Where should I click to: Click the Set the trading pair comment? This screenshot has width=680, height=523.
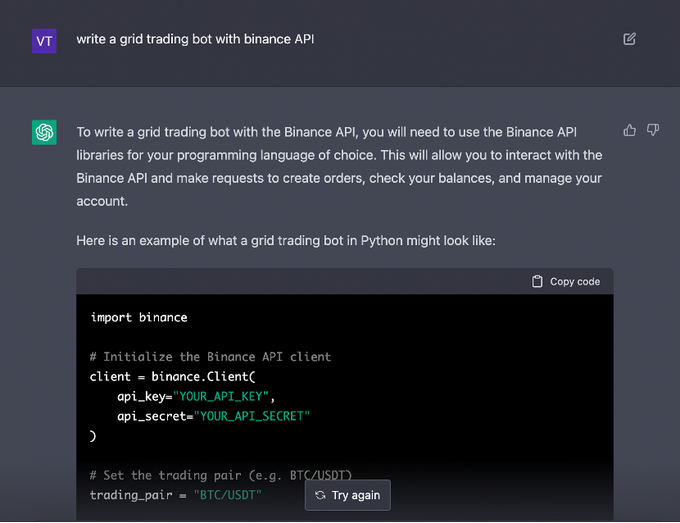click(x=220, y=474)
